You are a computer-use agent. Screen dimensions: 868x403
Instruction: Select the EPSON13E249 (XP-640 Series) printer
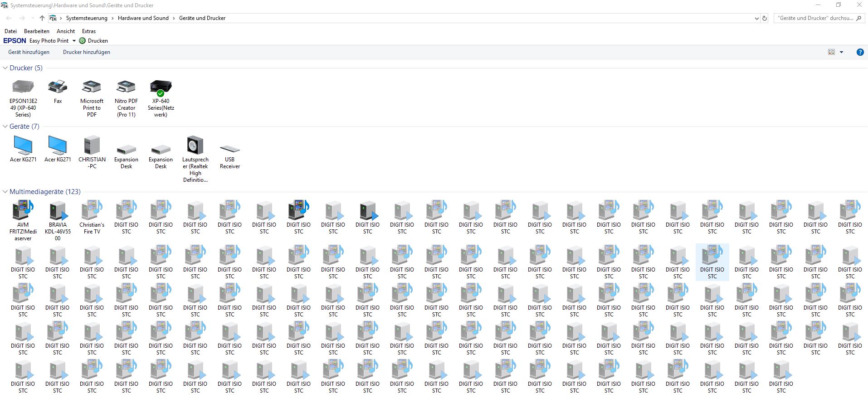click(23, 98)
